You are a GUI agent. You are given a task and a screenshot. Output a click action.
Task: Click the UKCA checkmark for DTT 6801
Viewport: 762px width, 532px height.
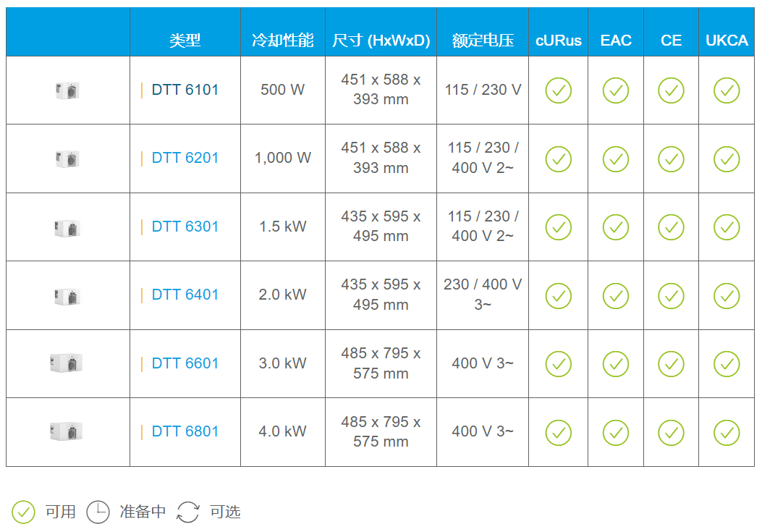(x=727, y=432)
